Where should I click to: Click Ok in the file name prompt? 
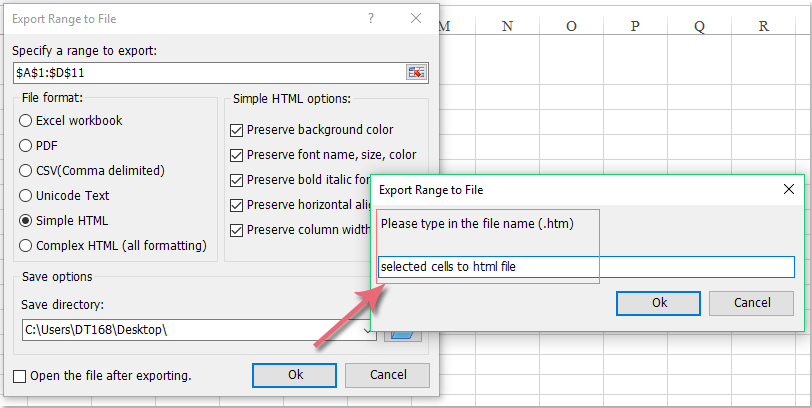[658, 303]
